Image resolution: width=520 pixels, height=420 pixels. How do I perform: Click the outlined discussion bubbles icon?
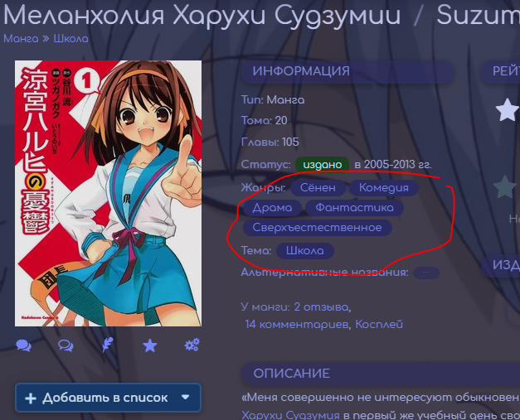(x=66, y=345)
